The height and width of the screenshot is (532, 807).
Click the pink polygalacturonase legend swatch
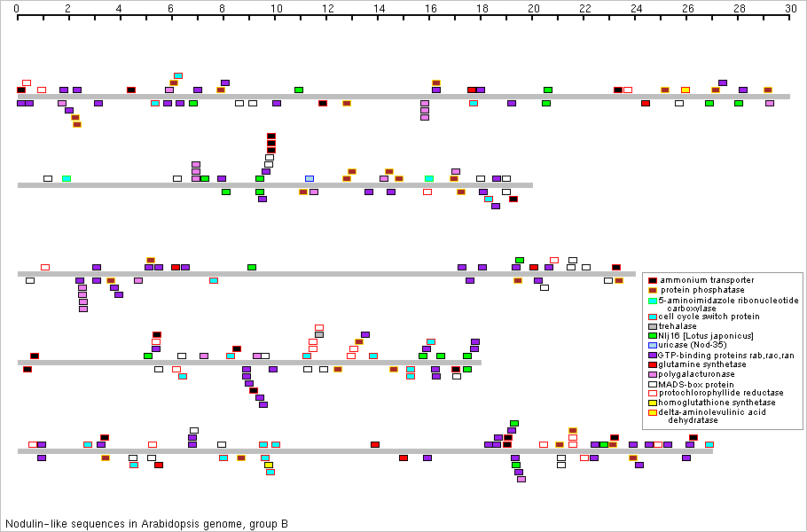[653, 374]
